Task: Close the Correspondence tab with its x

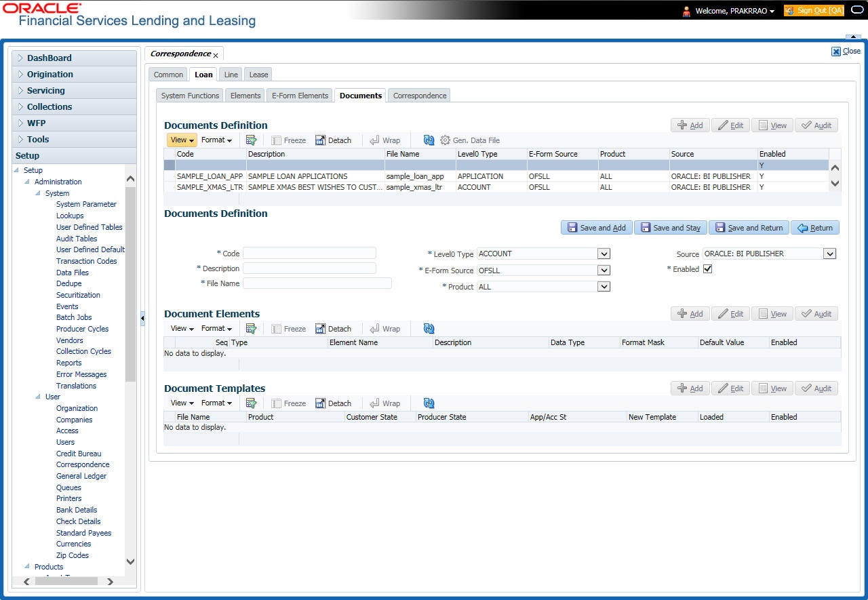Action: pos(216,55)
